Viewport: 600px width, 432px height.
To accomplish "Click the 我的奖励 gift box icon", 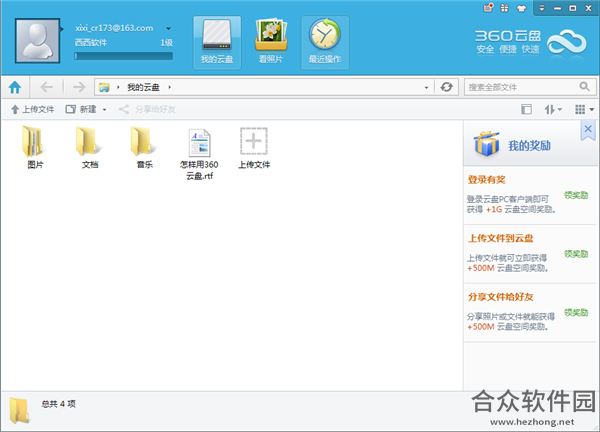I will tap(486, 143).
